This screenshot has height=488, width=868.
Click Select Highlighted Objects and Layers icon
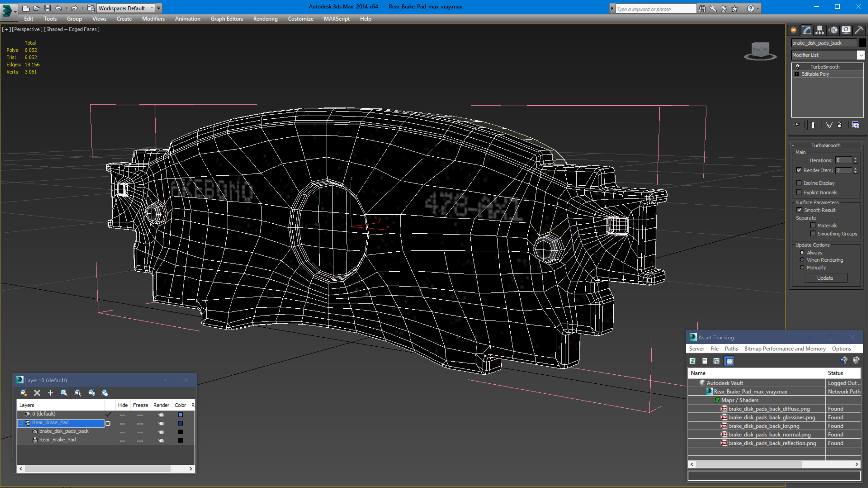tap(64, 393)
